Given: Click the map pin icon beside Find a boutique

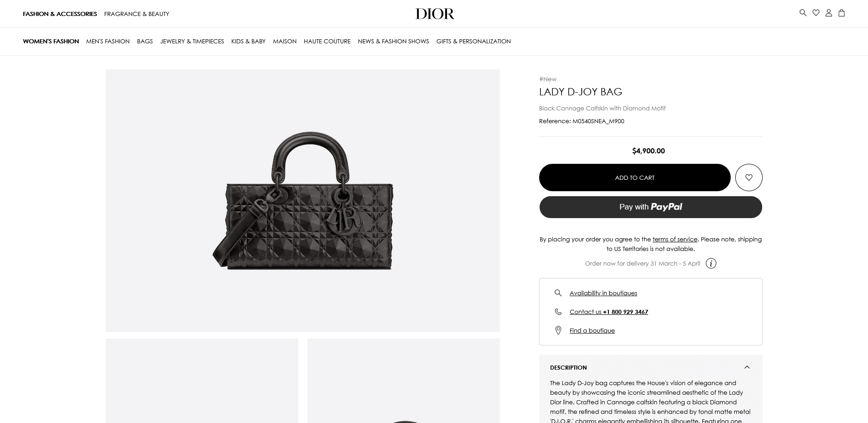Looking at the screenshot, I should 558,330.
